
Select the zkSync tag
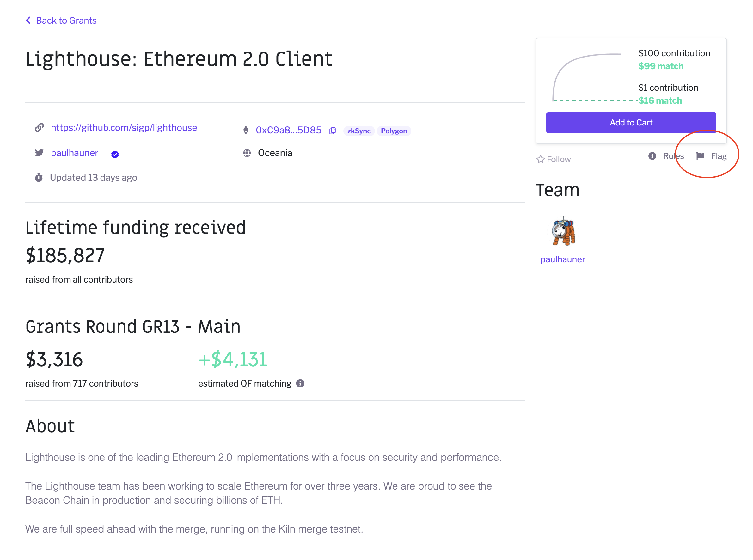click(359, 131)
